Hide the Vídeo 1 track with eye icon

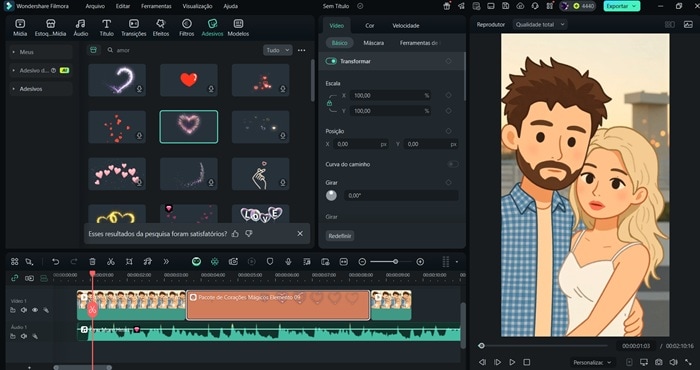[35, 310]
